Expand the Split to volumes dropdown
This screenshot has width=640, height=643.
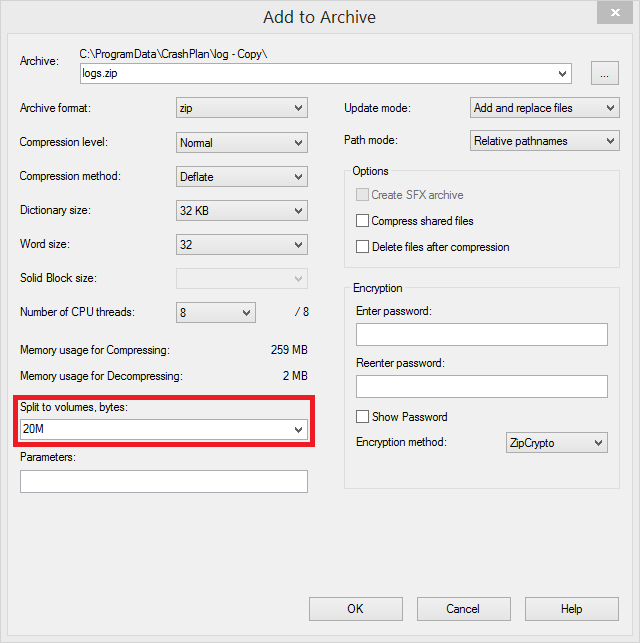tap(298, 429)
